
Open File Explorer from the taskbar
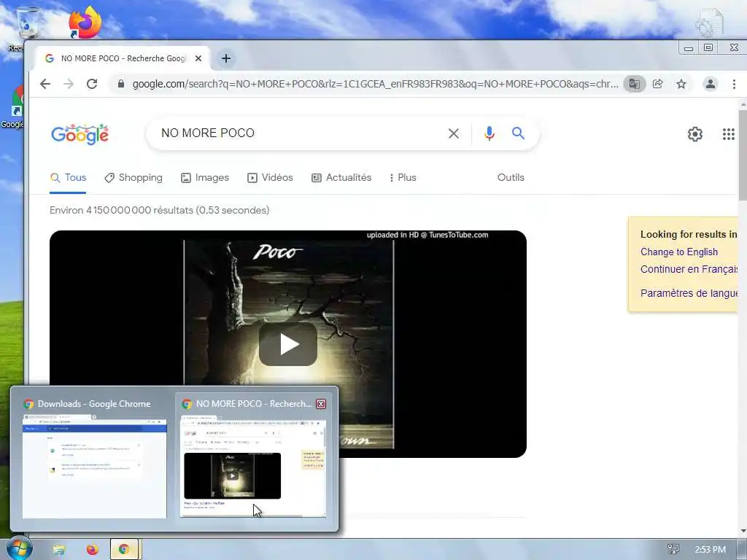58,550
